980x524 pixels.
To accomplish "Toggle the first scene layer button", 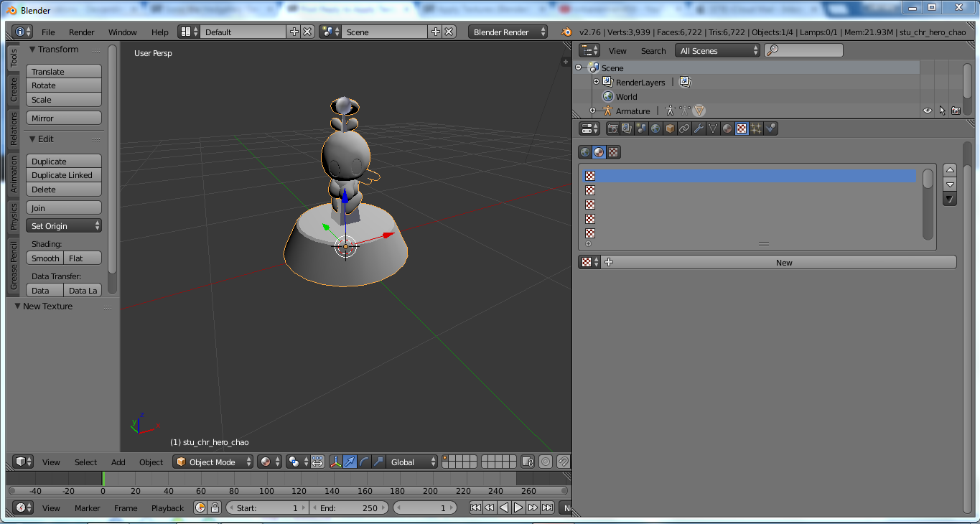I will coord(445,458).
